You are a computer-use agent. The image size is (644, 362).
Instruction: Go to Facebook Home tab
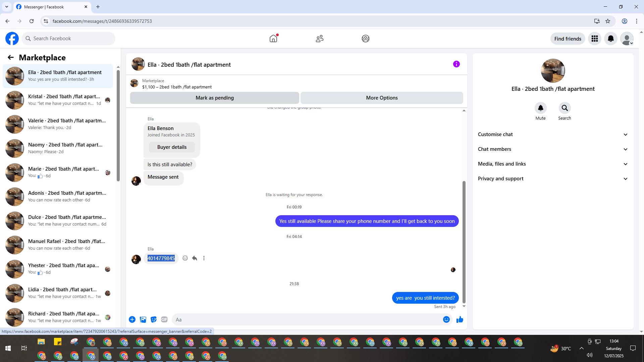point(273,39)
